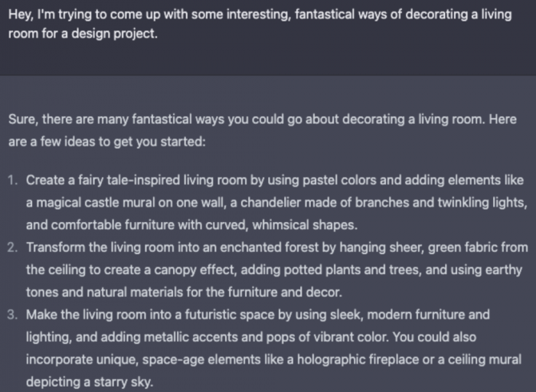Click the phrase "depicting a starry sky"
This screenshot has width=536, height=392.
[x=90, y=381]
